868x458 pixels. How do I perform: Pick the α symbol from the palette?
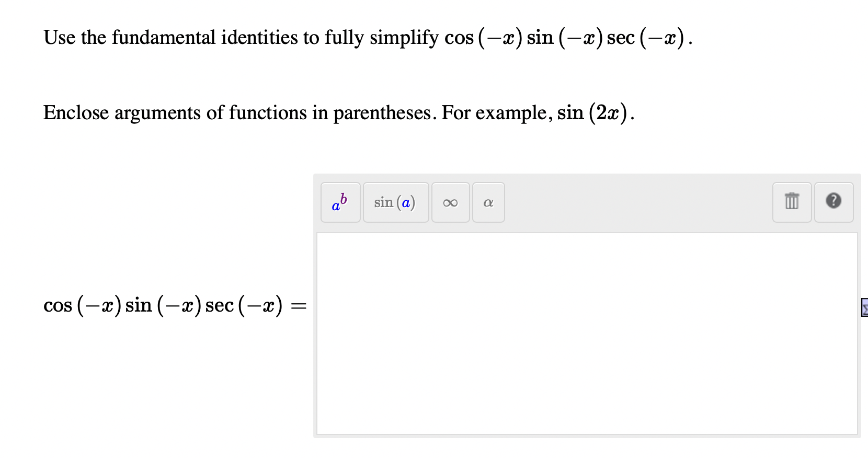tap(488, 202)
